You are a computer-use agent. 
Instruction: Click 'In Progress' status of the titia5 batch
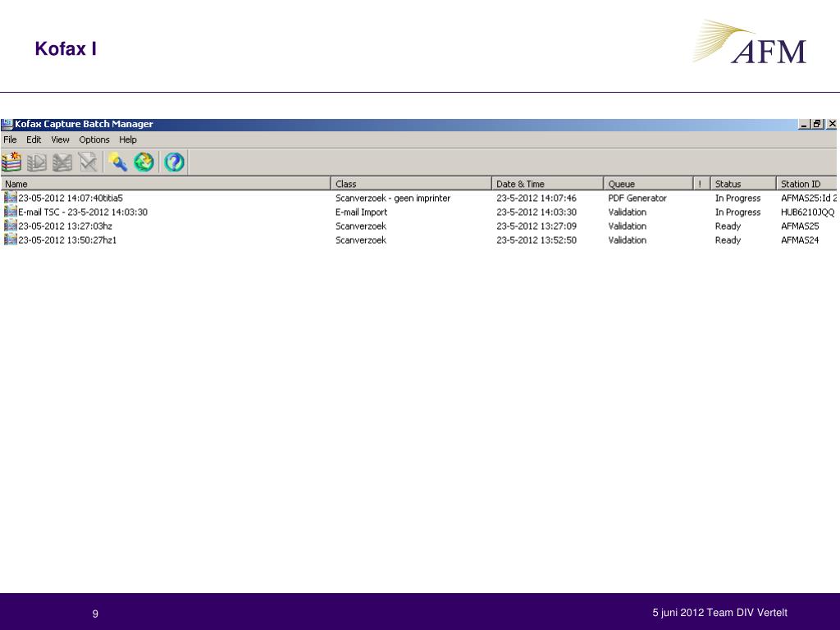point(737,199)
